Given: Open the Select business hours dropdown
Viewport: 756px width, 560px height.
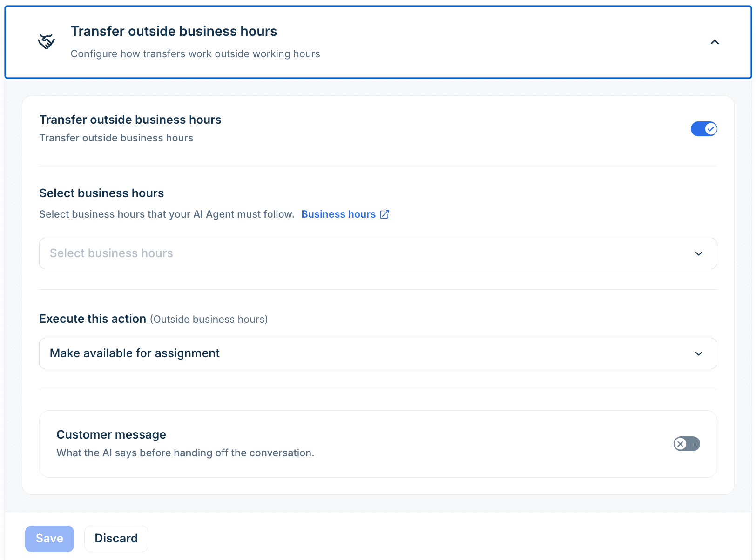Looking at the screenshot, I should pos(378,253).
